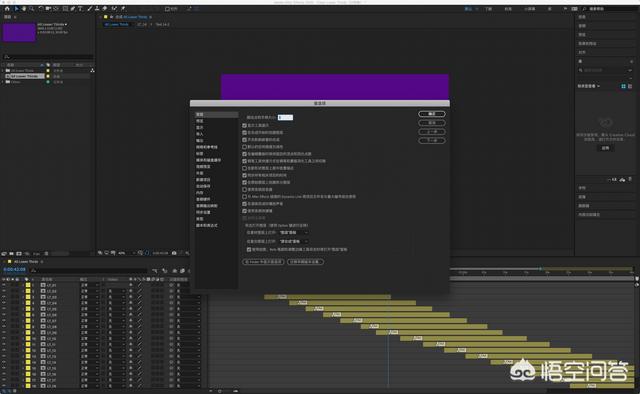Click the interpret footage icon at project panel bottom
This screenshot has width=640, height=394.
[x=4, y=254]
